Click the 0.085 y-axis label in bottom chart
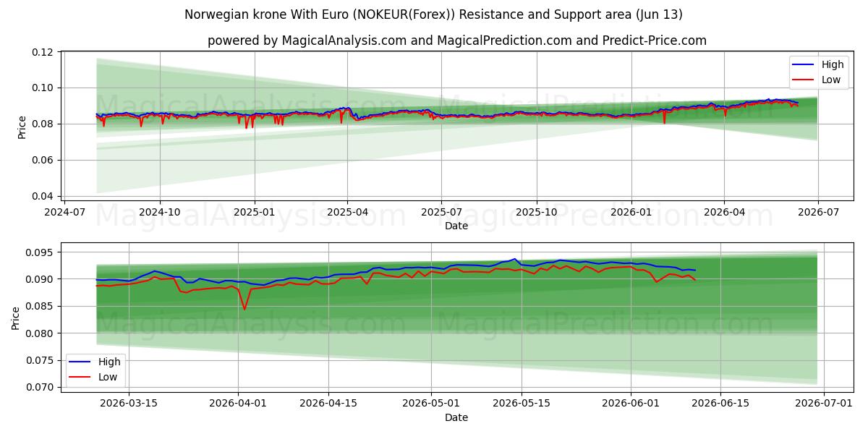This screenshot has height=434, width=868. point(40,306)
